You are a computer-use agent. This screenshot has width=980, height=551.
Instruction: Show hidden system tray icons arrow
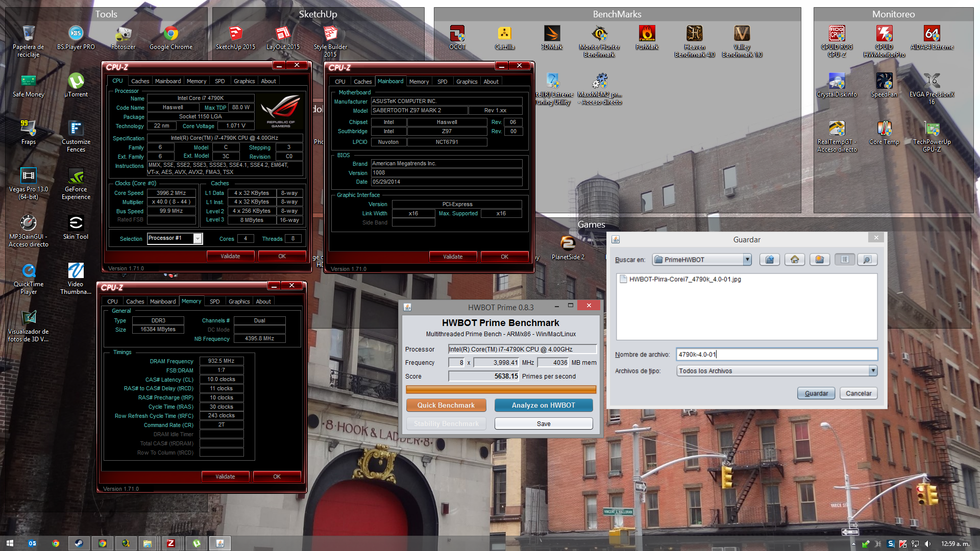coord(853,544)
